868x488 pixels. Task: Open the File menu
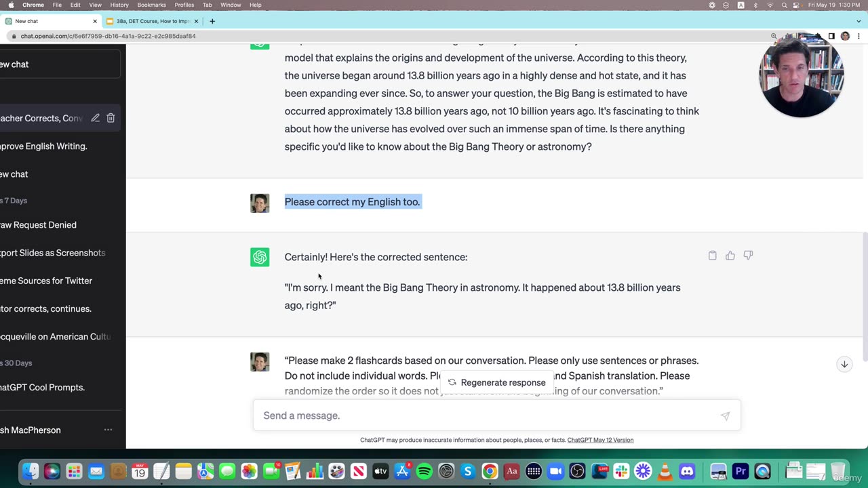coord(57,5)
